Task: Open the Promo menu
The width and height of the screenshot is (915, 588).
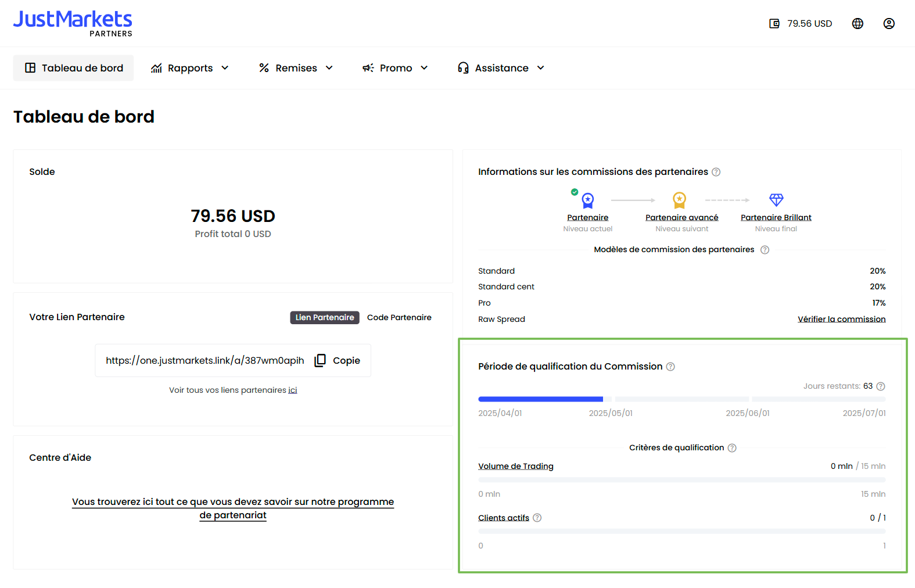Action: coord(396,68)
